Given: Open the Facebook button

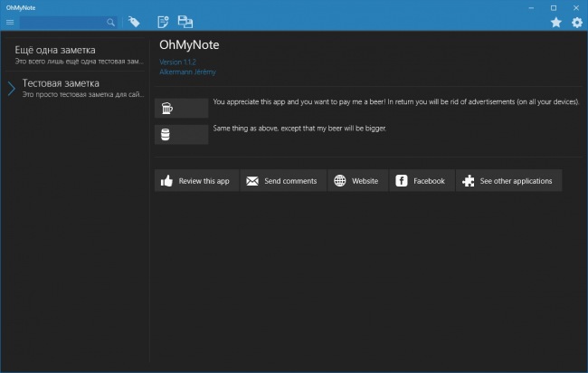Looking at the screenshot, I should coord(422,181).
